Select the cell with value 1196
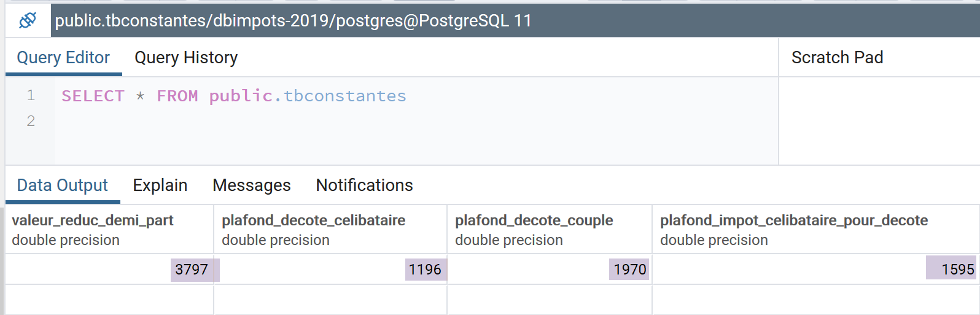Screen dimensions: 980x315 pos(424,270)
